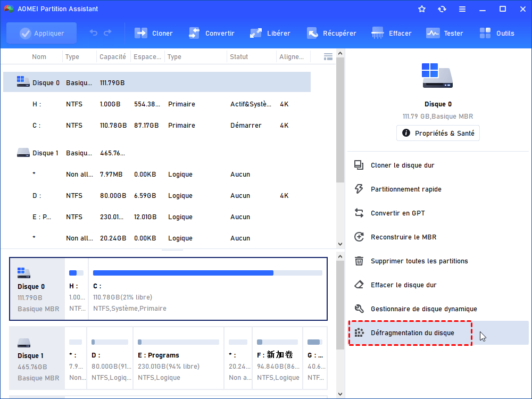Select G: partition block in disk map
Viewport: 532px width, 399px height.
(x=315, y=358)
